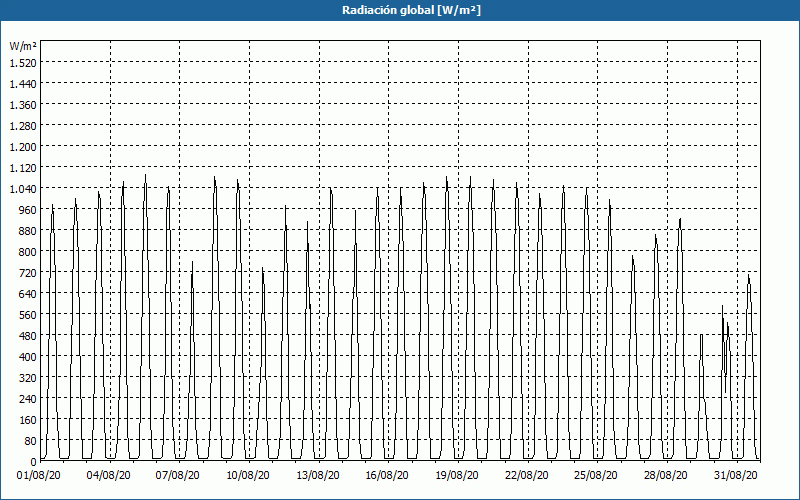Click the 'Radiación global [W/m²]' title bar

point(400,10)
